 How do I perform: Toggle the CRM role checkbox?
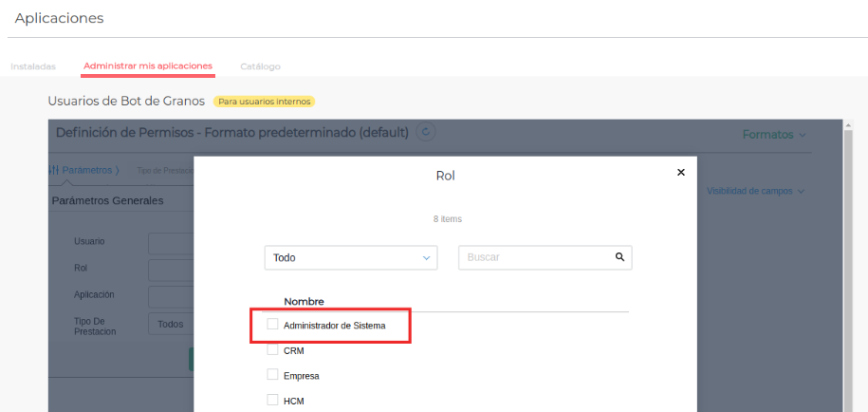[x=272, y=349]
